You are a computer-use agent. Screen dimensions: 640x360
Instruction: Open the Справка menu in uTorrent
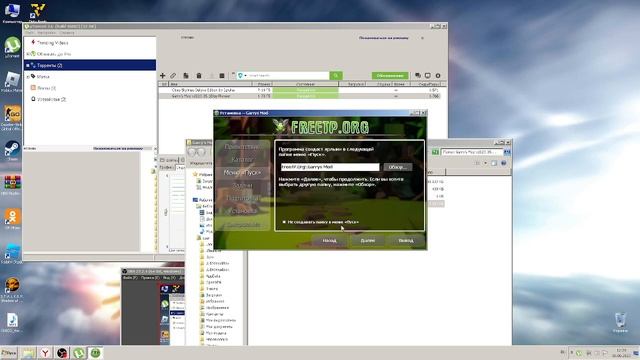click(67, 33)
